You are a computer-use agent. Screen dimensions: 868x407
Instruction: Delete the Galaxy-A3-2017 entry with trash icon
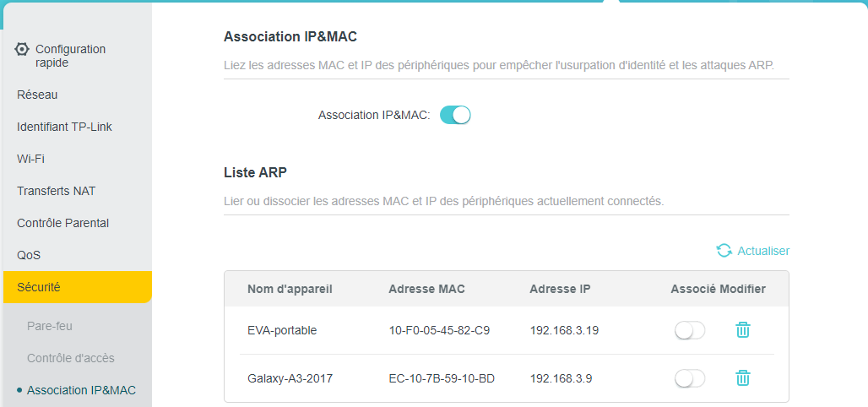(x=742, y=378)
